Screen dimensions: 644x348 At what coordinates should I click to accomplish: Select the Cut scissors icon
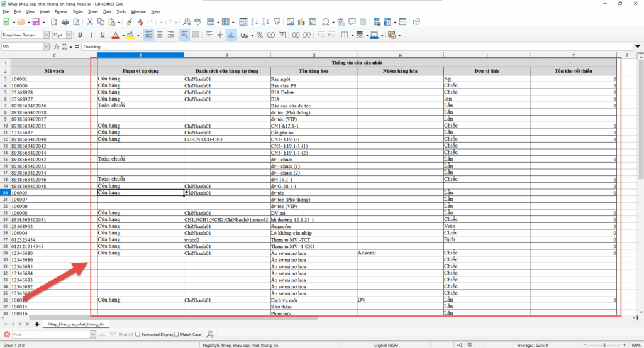coord(91,22)
